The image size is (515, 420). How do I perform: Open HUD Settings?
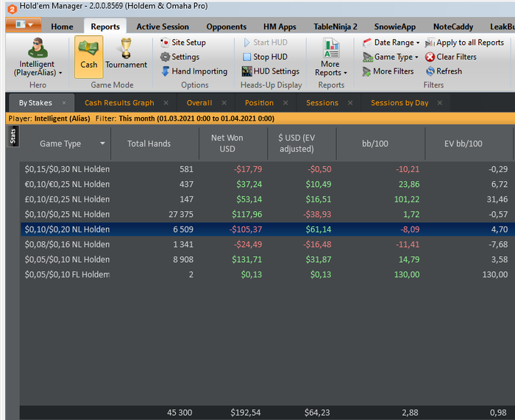[x=271, y=71]
